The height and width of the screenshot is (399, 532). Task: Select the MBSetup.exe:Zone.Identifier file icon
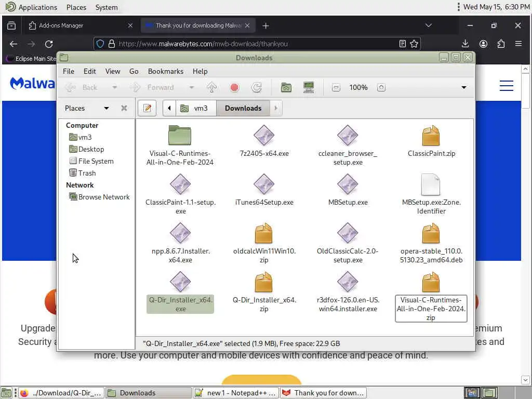click(431, 184)
